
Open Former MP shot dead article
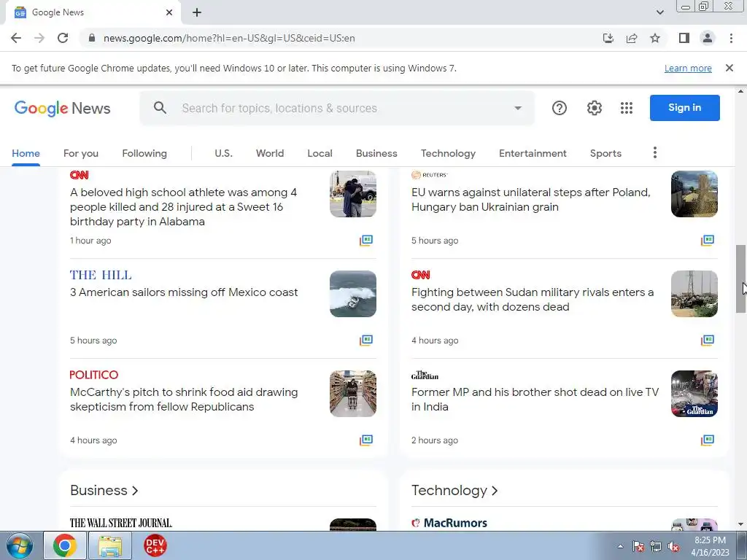coord(535,400)
